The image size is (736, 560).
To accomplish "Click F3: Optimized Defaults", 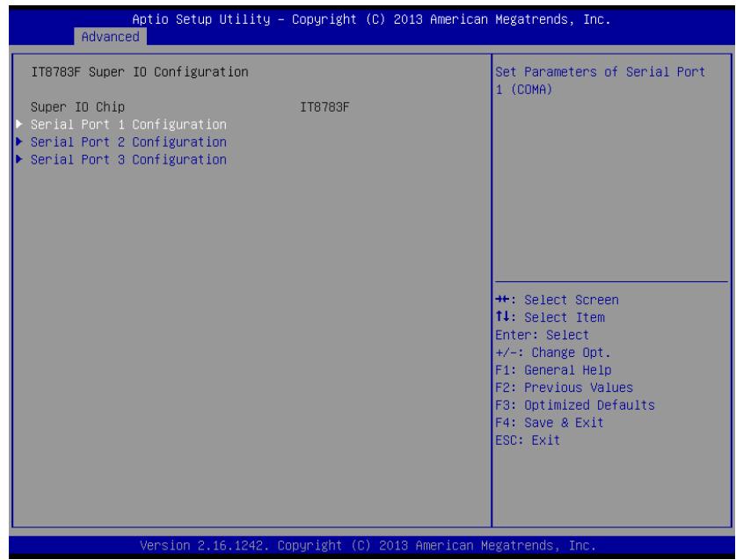I will [575, 405].
